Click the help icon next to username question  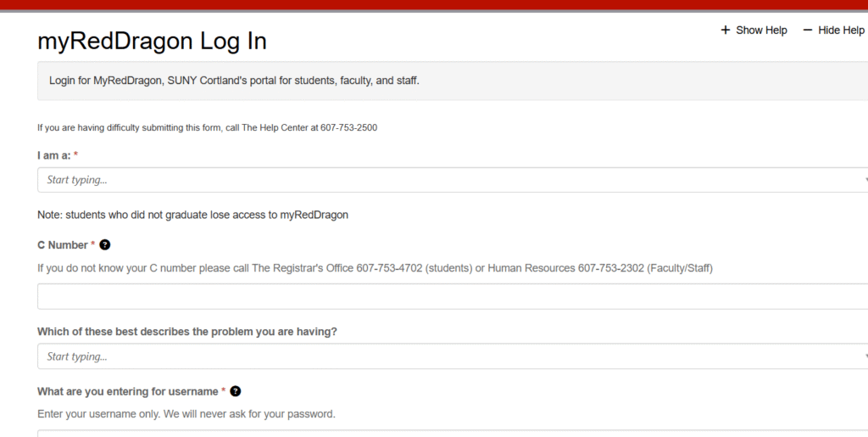tap(236, 391)
